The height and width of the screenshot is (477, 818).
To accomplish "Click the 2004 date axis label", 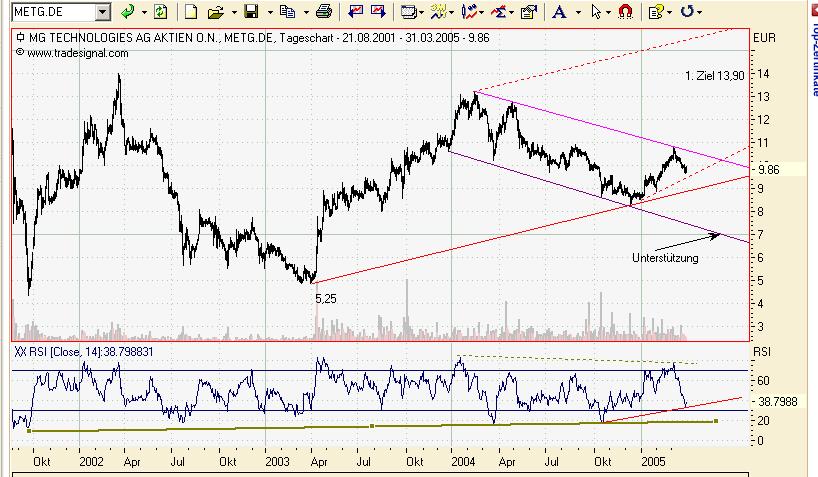I will coord(463,462).
